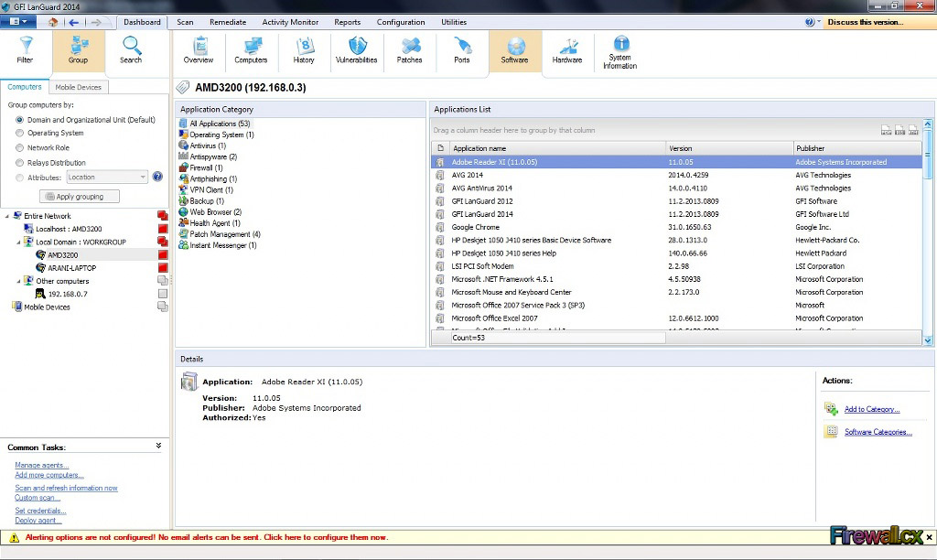Open the Search tool

pos(131,50)
